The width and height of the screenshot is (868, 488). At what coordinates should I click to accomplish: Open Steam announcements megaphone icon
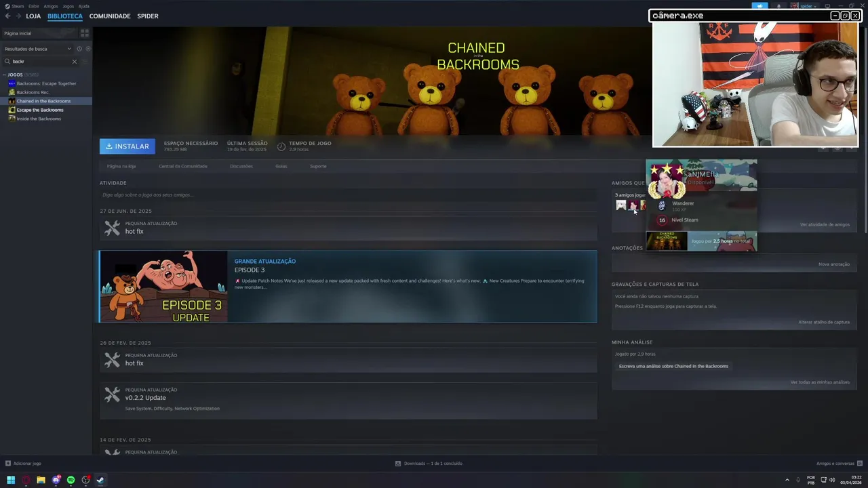[x=759, y=6]
